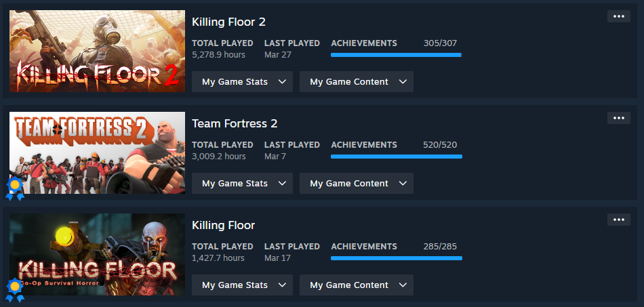
Task: Select the Team Fortress 2 cover thumbnail
Action: 97,152
